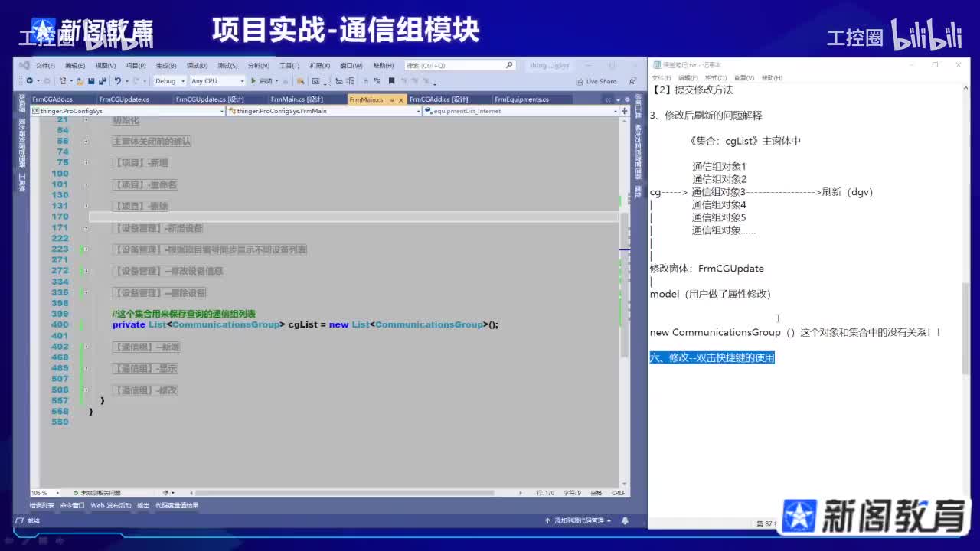Click the cgList declaration code line

coord(305,324)
